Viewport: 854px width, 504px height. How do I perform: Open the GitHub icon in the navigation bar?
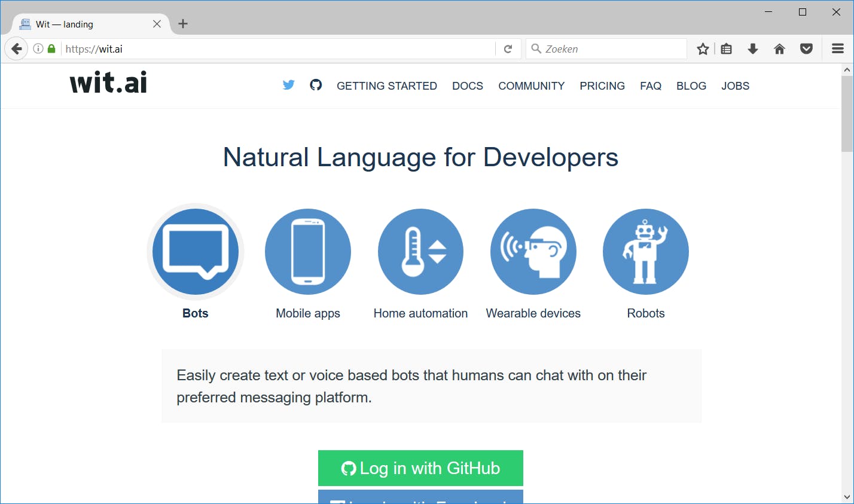[316, 85]
